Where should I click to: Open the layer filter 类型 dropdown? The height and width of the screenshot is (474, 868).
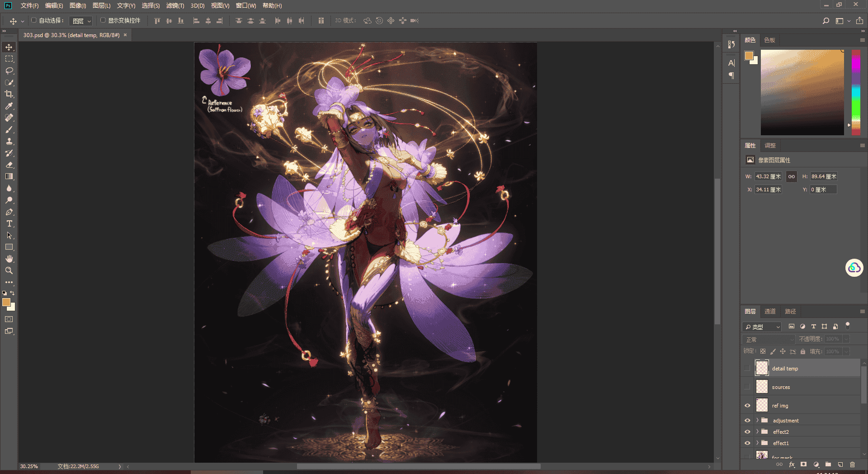click(762, 327)
